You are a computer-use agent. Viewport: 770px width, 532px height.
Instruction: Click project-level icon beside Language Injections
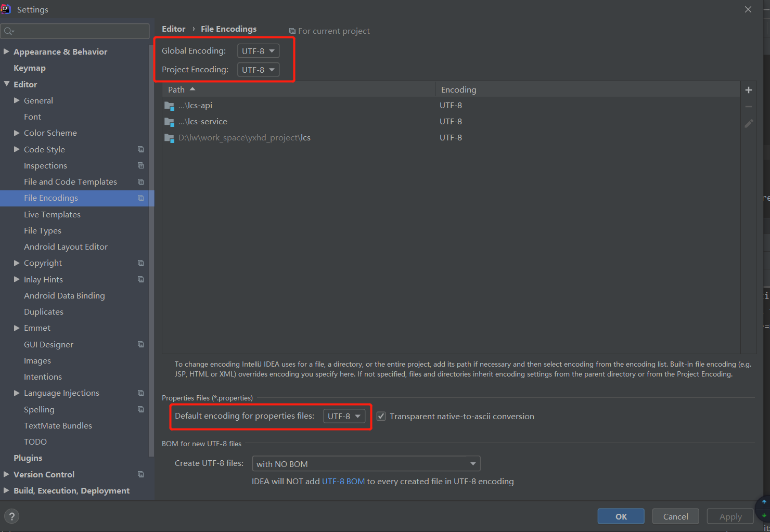click(x=140, y=393)
